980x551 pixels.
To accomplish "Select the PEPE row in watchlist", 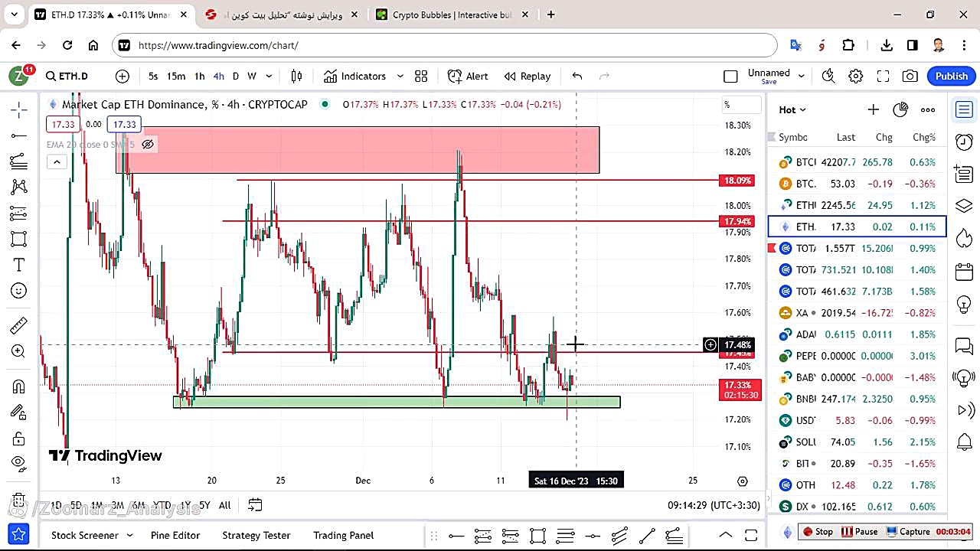I will point(857,356).
